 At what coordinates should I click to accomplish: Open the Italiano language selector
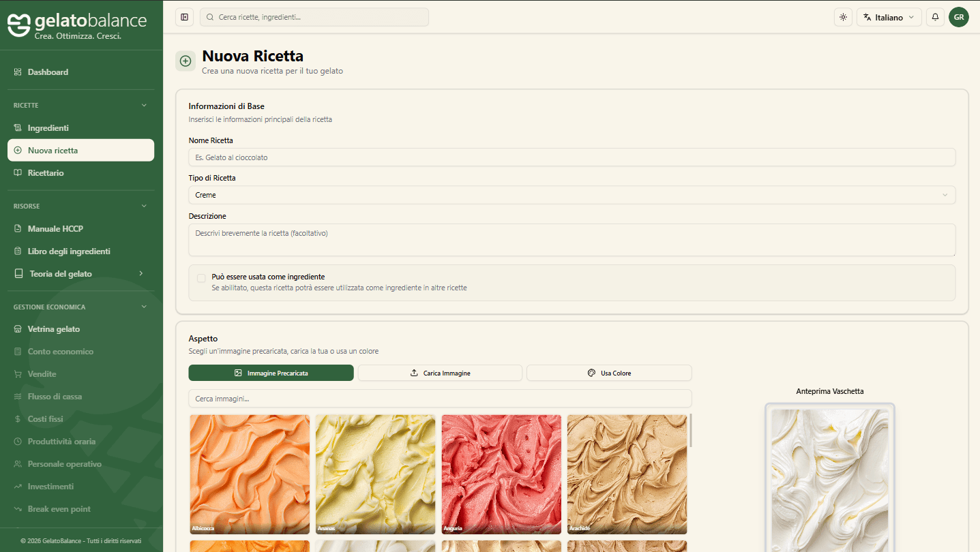tap(889, 17)
